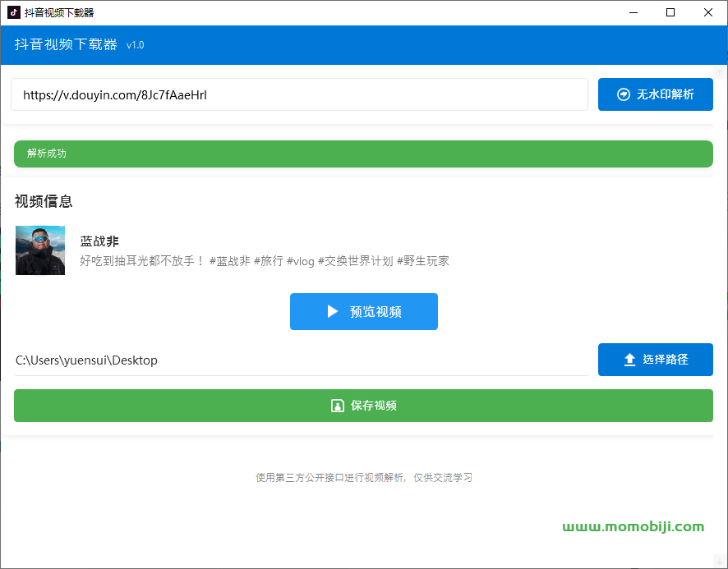Click the version label v1.0
728x569 pixels.
[135, 45]
